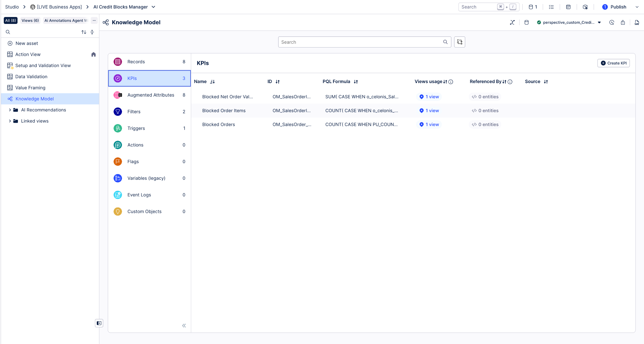The image size is (644, 344).
Task: Open the Actions icon
Action: (x=118, y=145)
